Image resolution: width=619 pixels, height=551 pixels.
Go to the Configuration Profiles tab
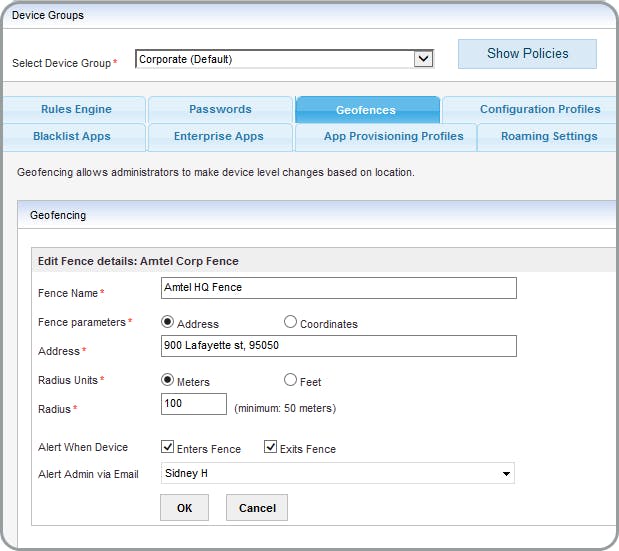539,110
